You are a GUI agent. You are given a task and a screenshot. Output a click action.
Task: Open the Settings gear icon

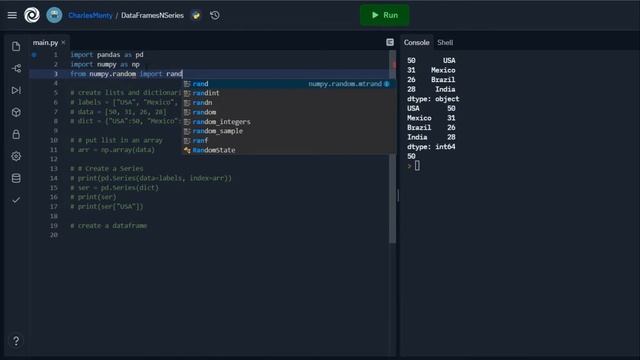(x=16, y=156)
